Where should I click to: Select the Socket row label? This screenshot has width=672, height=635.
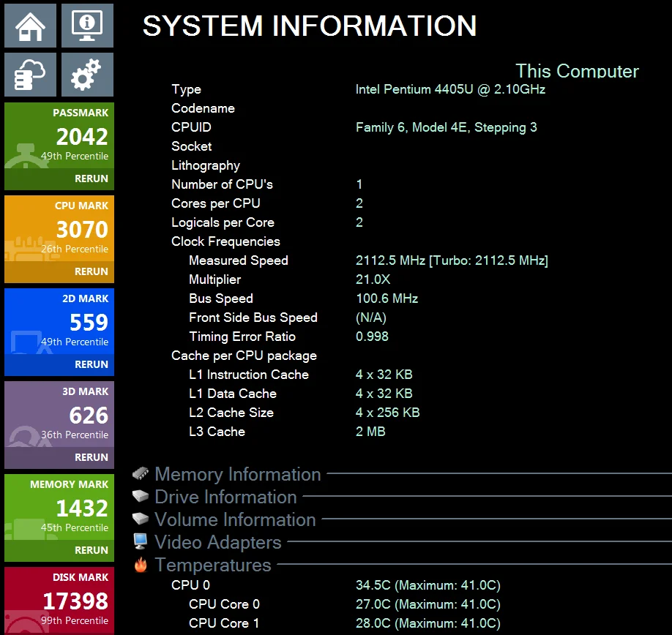[192, 146]
